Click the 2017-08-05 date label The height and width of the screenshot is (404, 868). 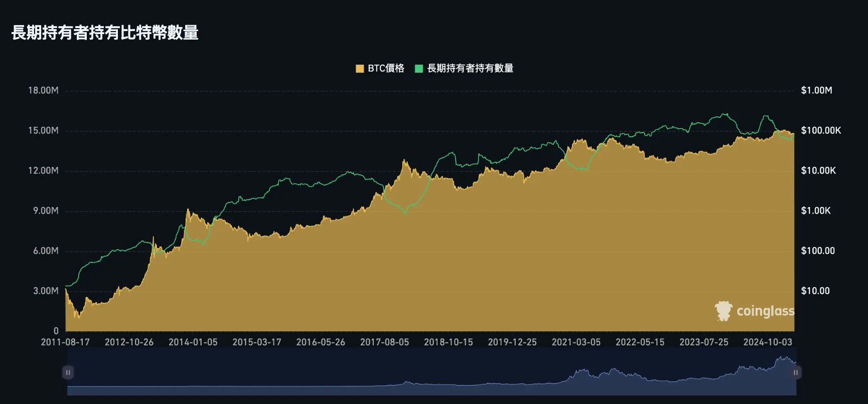[384, 342]
